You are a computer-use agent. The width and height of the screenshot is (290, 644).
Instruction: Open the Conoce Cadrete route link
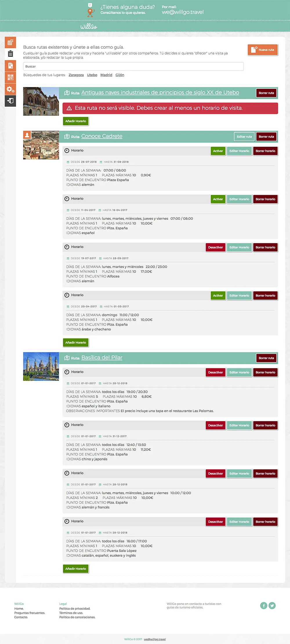(x=102, y=136)
